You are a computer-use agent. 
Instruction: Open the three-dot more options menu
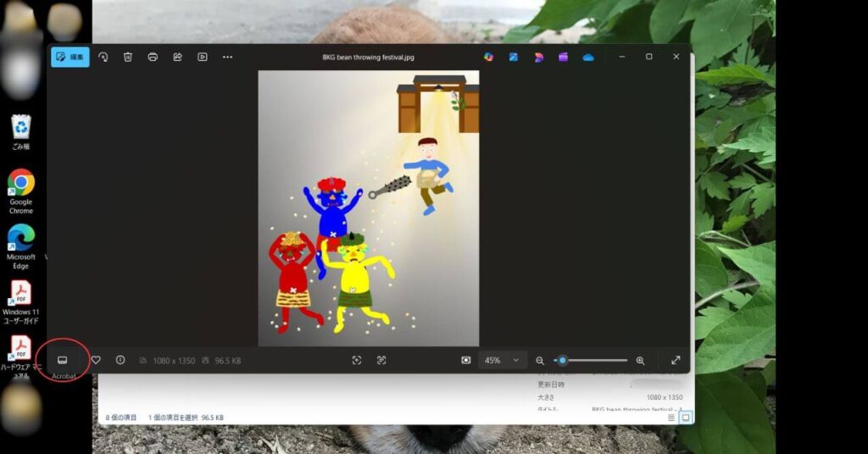pyautogui.click(x=227, y=57)
